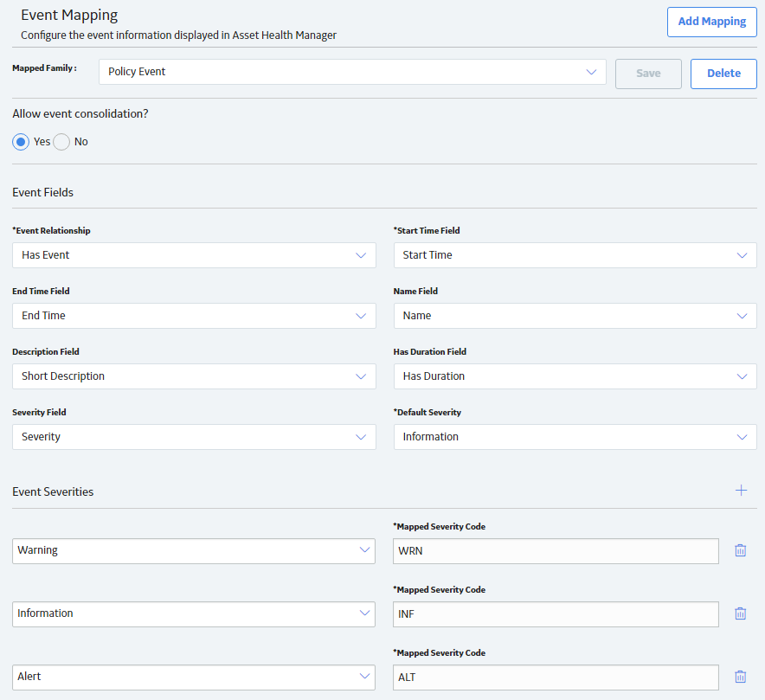The image size is (765, 700).
Task: Click the Add Mapping button
Action: coord(712,22)
